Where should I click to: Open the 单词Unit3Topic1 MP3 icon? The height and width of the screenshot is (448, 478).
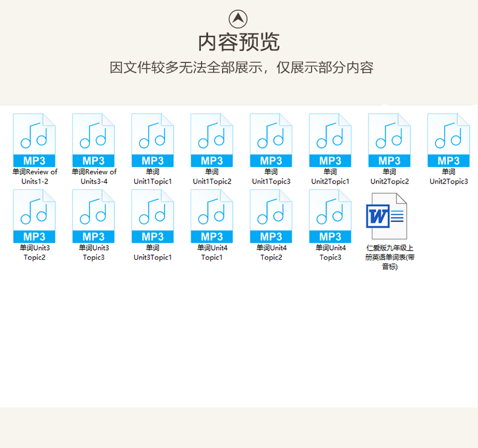pos(152,216)
